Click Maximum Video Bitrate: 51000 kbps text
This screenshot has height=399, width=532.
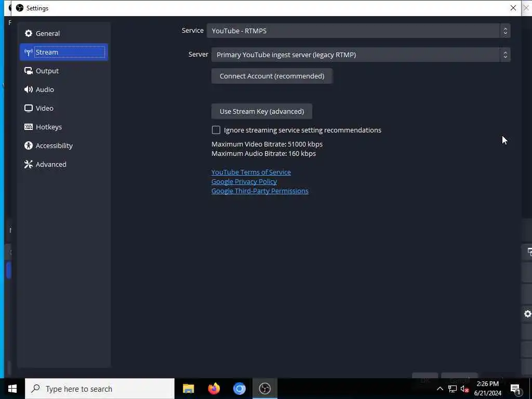coord(267,144)
